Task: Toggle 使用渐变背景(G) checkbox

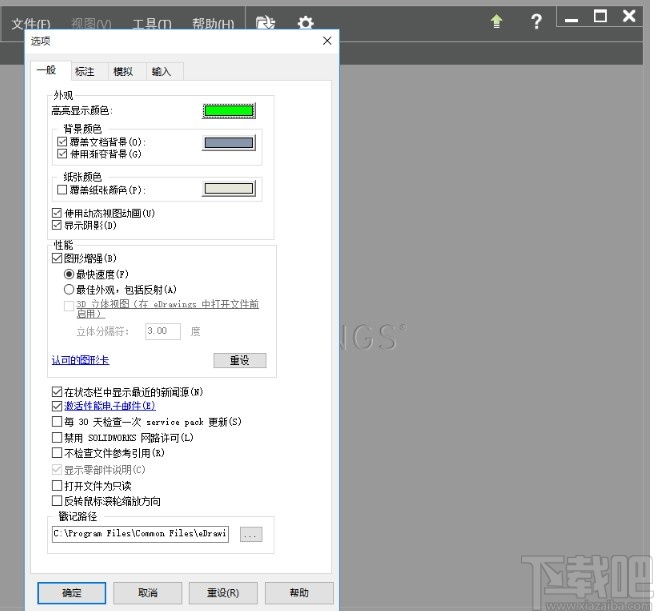Action: [x=62, y=154]
